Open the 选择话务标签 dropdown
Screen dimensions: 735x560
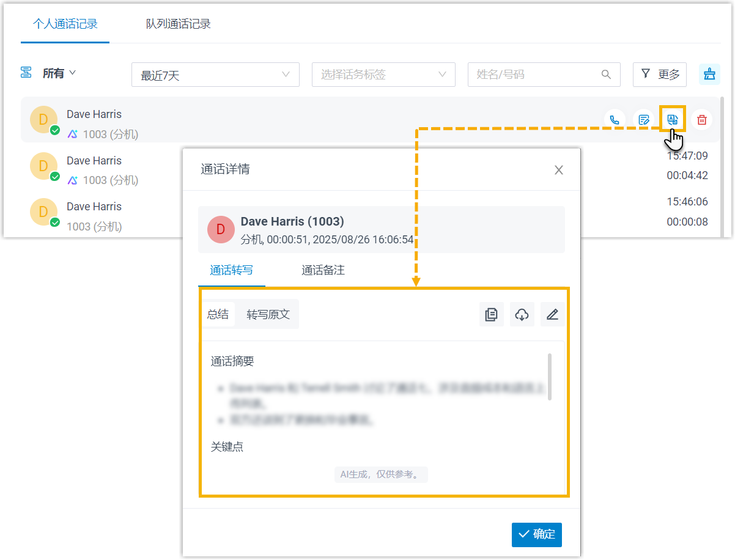(x=383, y=75)
